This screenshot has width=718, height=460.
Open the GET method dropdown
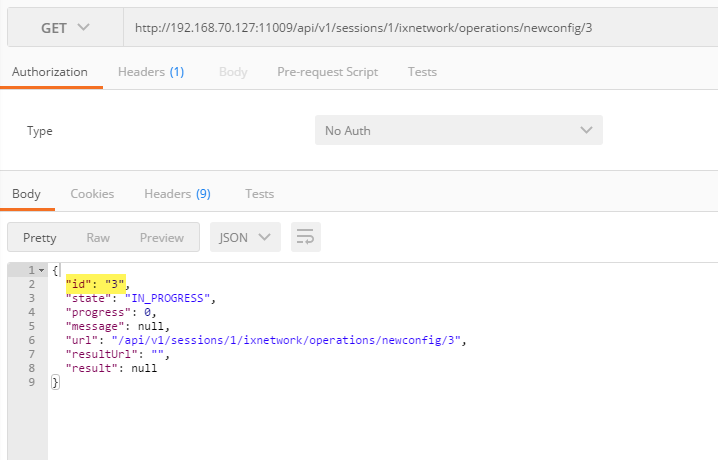66,27
